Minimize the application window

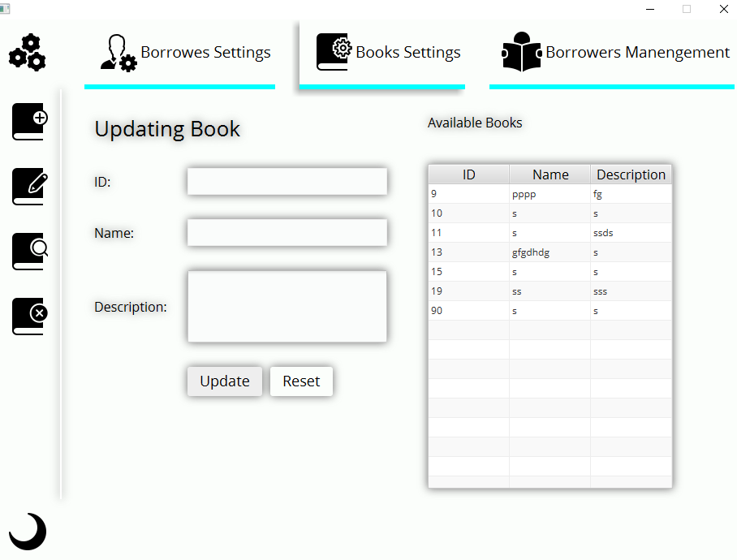650,9
